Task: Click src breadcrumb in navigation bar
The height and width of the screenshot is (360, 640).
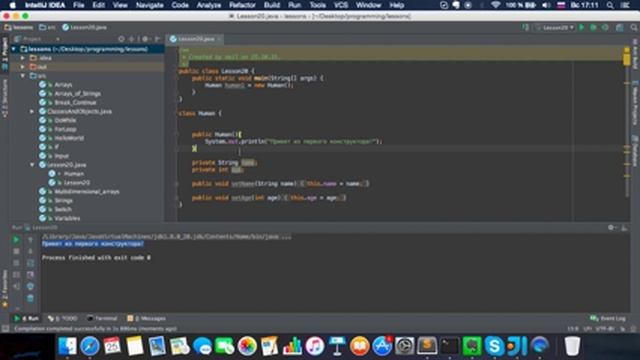Action: coord(47,27)
